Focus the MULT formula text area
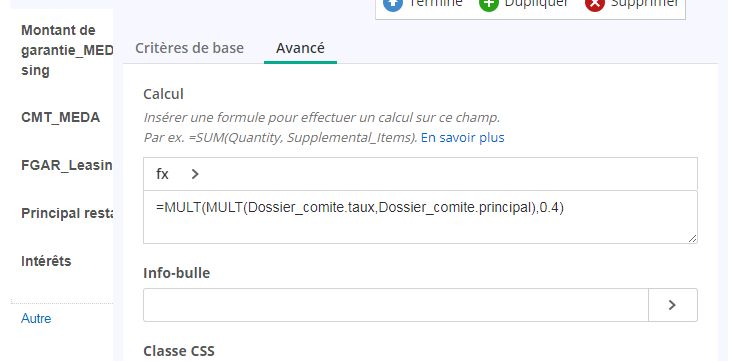 (x=420, y=217)
